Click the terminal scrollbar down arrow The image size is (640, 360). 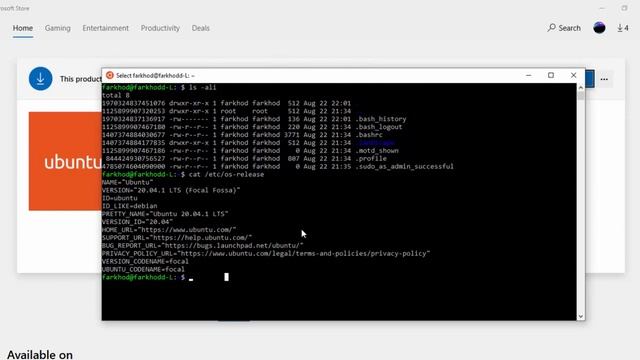(x=580, y=316)
